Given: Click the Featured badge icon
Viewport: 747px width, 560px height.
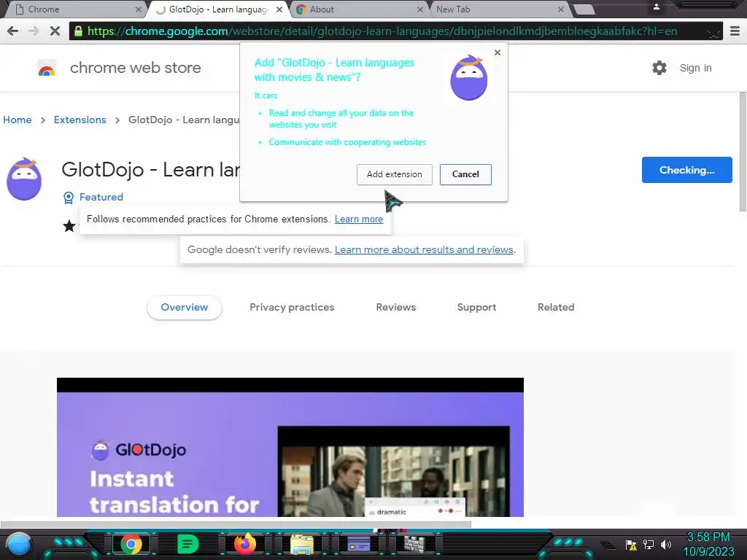Looking at the screenshot, I should [x=69, y=198].
